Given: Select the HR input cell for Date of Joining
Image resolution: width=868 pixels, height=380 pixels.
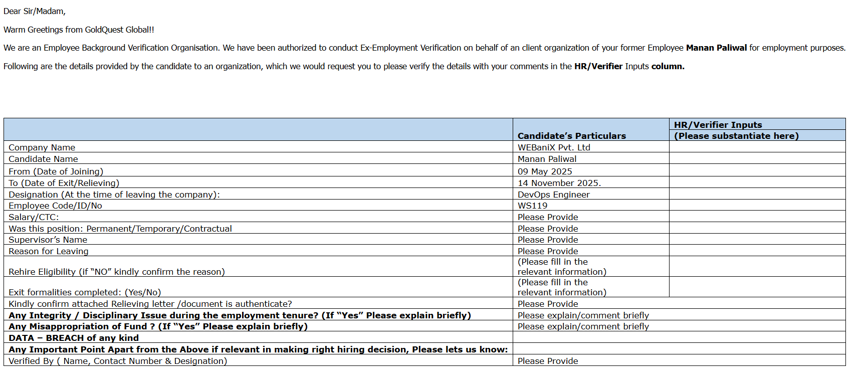Looking at the screenshot, I should (x=757, y=170).
